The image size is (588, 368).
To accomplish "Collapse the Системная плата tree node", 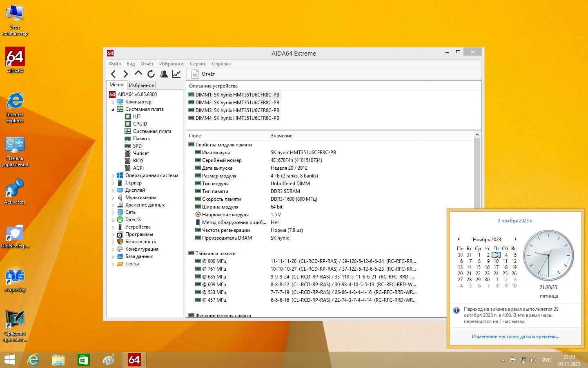I will [x=113, y=110].
